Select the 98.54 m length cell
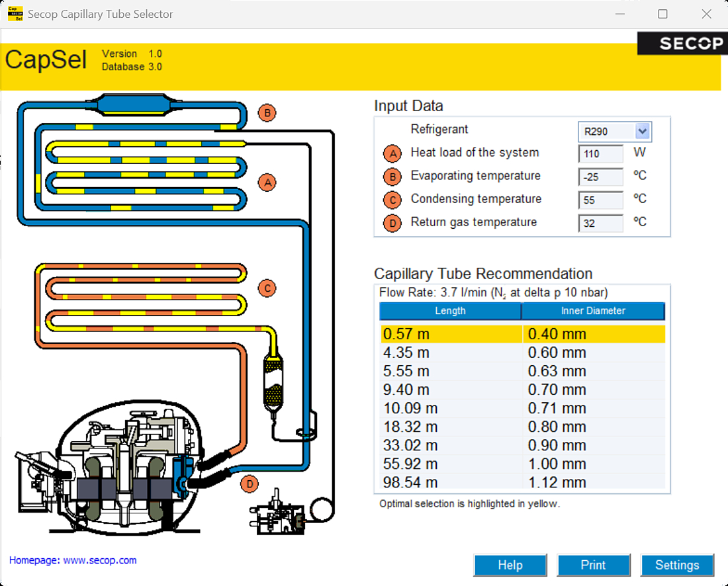The height and width of the screenshot is (586, 728). tap(451, 481)
